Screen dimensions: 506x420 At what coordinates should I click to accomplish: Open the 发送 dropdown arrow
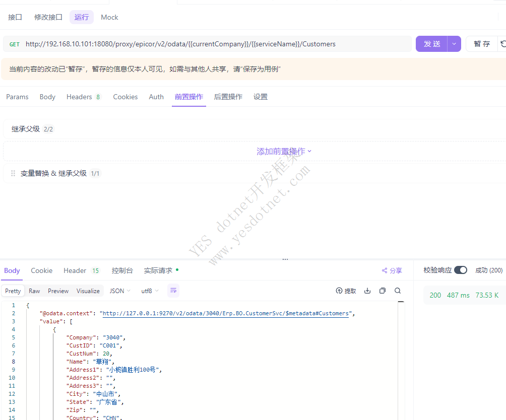tap(454, 44)
